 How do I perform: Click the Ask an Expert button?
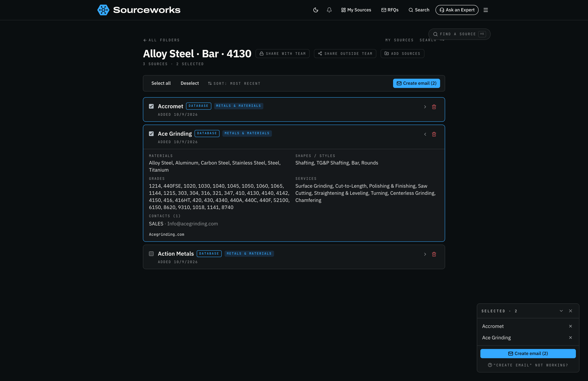click(457, 10)
